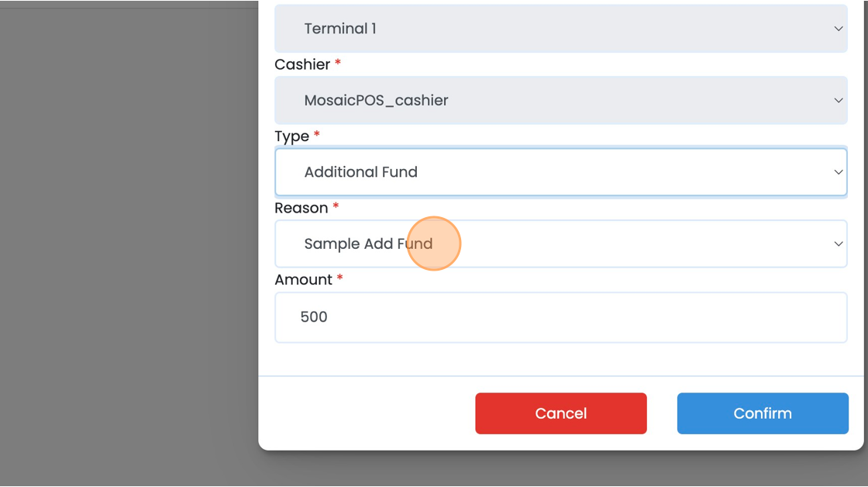Expand the Additional Fund type dropdown

[x=560, y=172]
